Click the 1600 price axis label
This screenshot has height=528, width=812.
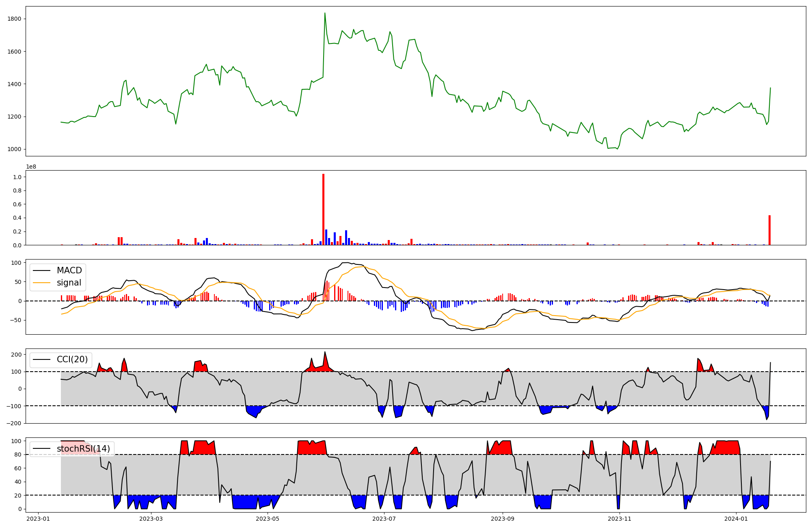[x=15, y=52]
